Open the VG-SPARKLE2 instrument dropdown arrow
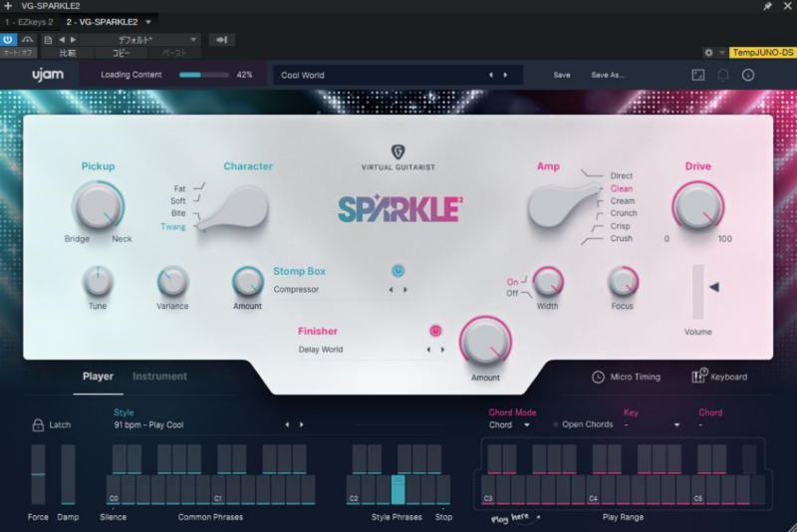The width and height of the screenshot is (797, 532). pyautogui.click(x=148, y=21)
